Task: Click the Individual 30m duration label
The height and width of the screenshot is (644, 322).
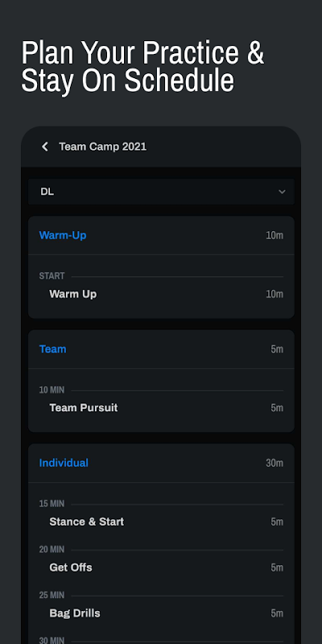Action: point(275,464)
